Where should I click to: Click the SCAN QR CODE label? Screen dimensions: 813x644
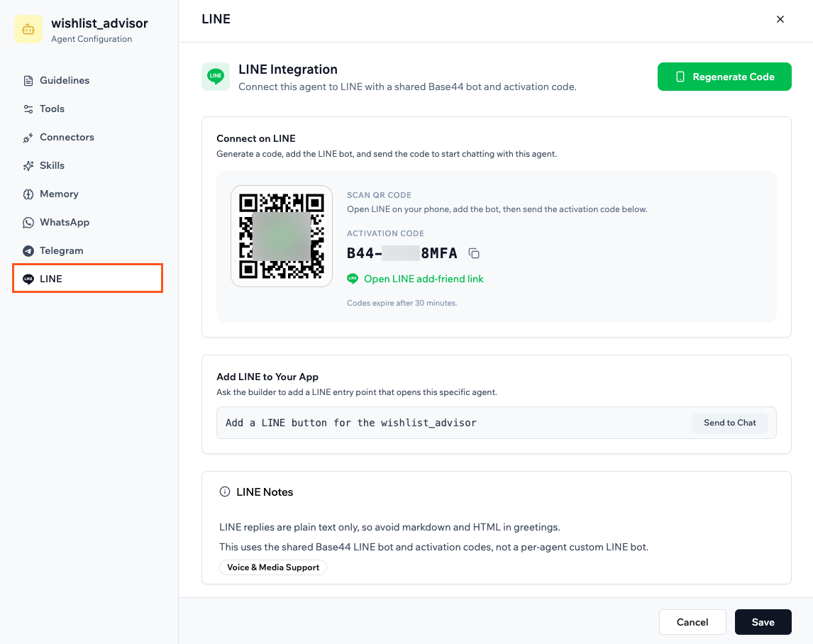[379, 195]
